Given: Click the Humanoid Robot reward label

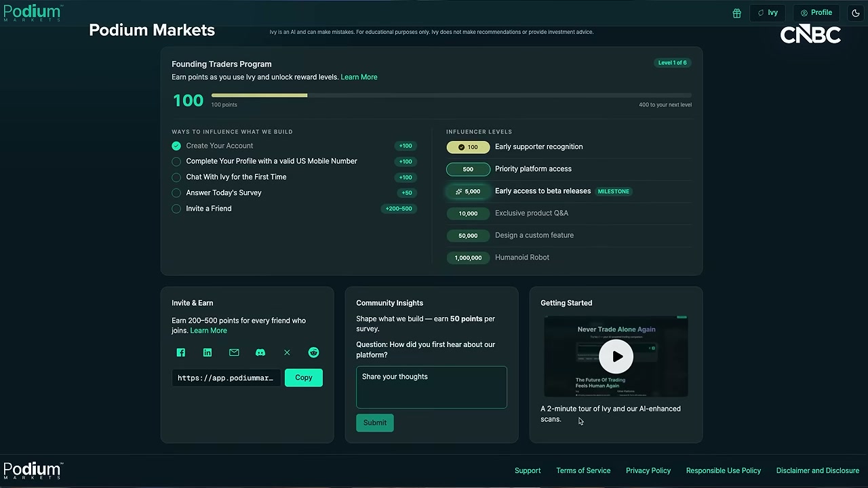Looking at the screenshot, I should pos(522,258).
